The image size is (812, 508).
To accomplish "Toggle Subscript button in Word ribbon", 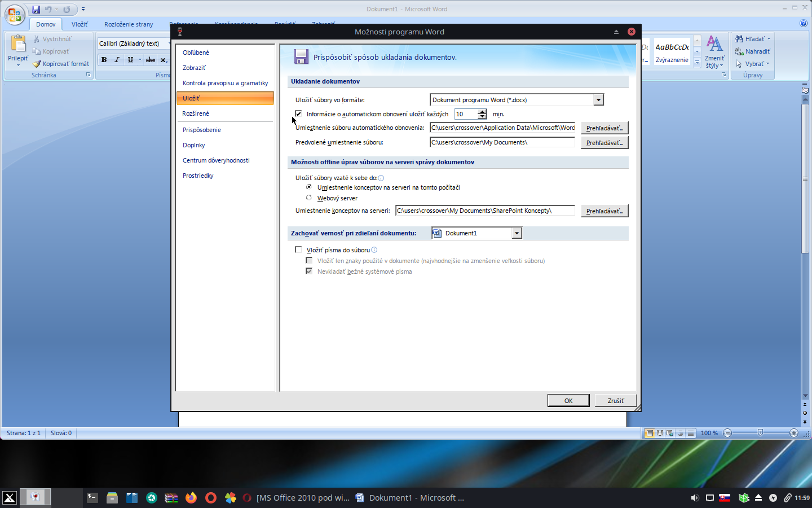I will (x=164, y=60).
